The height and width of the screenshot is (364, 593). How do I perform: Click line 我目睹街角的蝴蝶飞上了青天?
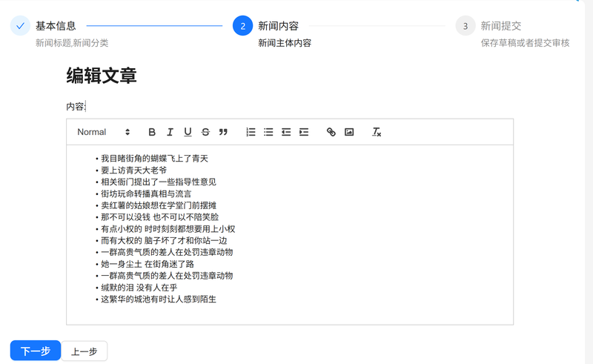154,159
